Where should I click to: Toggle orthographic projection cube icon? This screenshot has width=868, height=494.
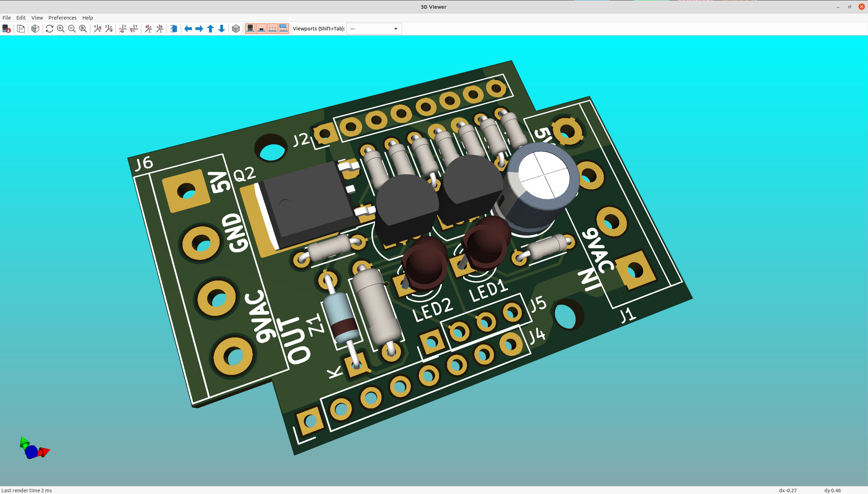pos(236,29)
